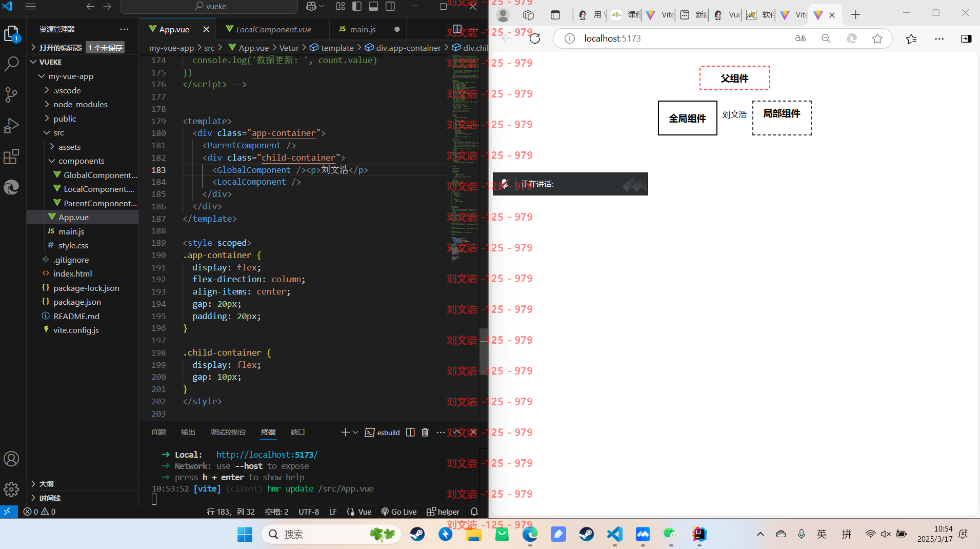Close the App.vue editor tab
Screen dimensions: 980x549
(206, 29)
